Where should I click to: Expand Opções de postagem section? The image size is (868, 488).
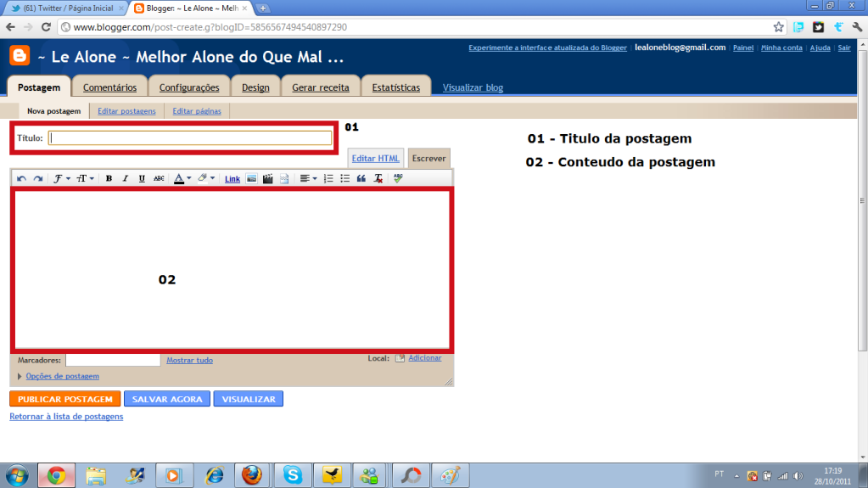click(x=62, y=376)
